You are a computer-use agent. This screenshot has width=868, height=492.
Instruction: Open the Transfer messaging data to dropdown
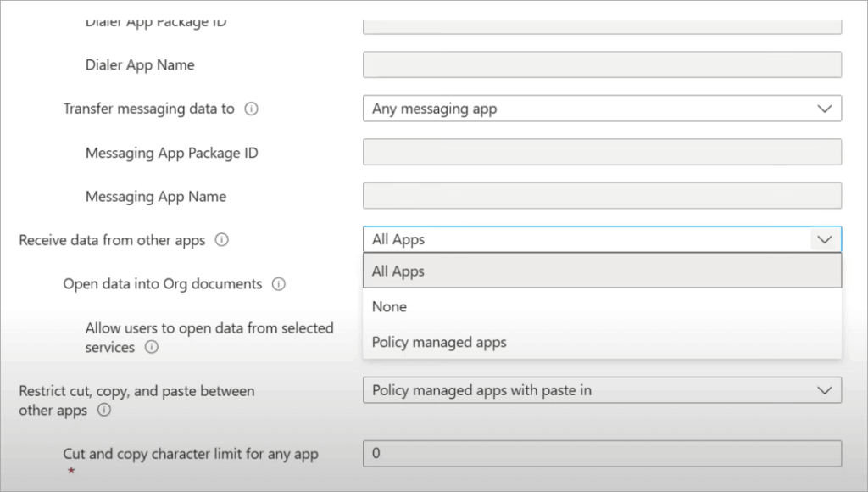pyautogui.click(x=602, y=109)
